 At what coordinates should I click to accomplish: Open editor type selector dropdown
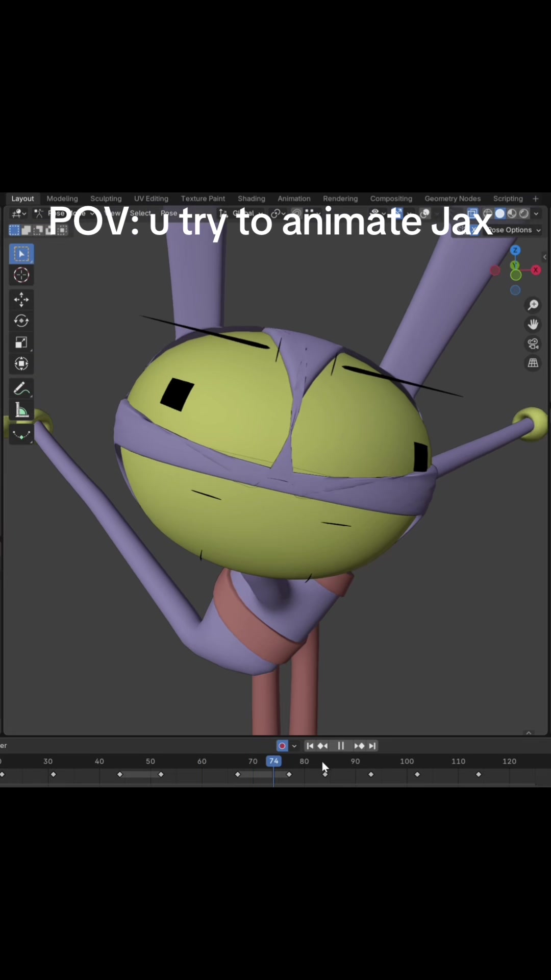(19, 213)
